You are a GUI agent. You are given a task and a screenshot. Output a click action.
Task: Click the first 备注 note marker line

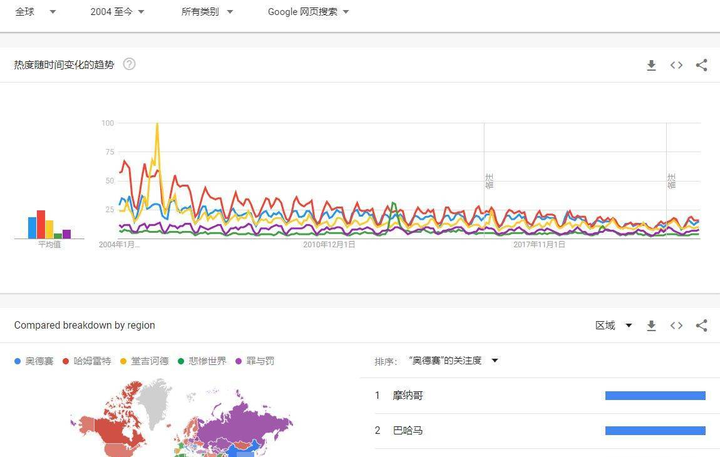(x=484, y=181)
